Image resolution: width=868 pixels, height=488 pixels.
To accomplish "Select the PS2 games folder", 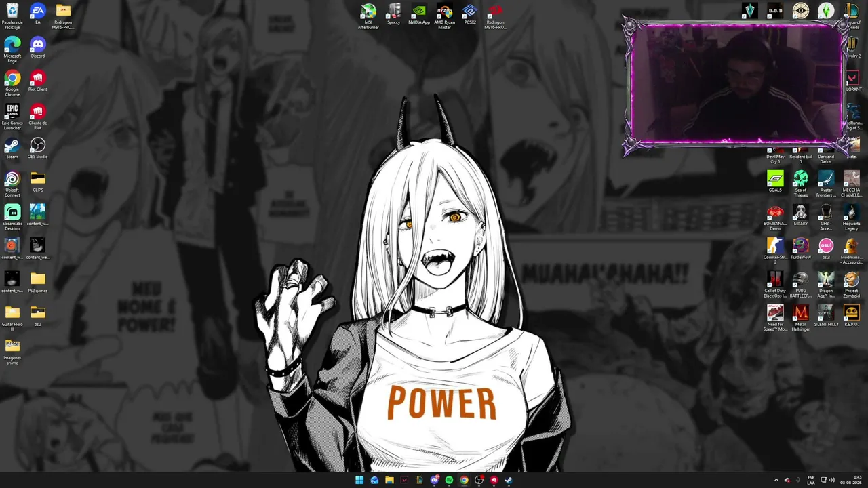I will [37, 283].
